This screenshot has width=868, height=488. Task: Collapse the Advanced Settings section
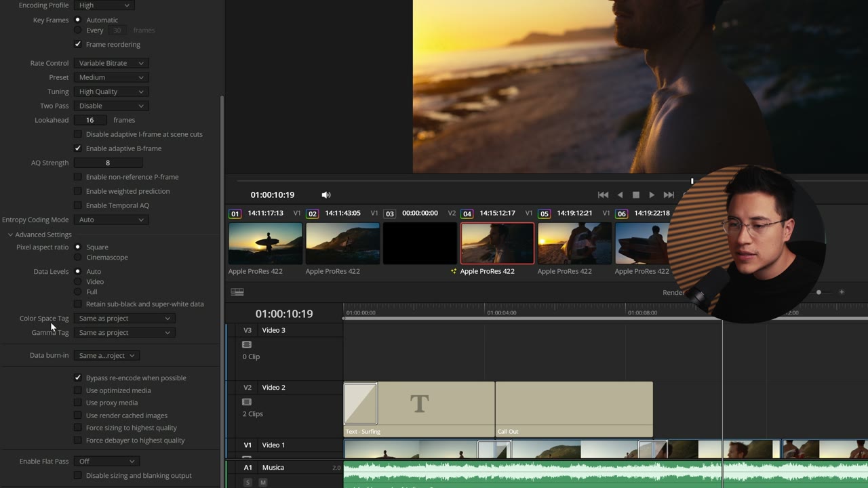[10, 235]
